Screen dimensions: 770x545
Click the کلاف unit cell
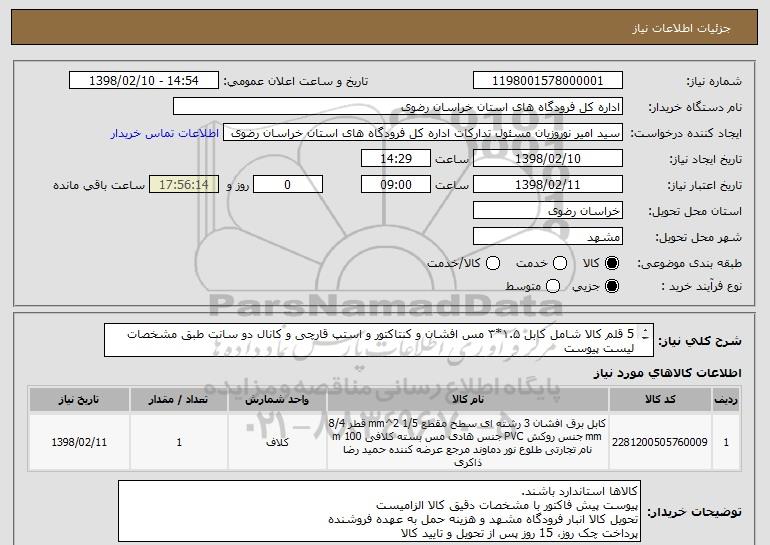tap(277, 442)
